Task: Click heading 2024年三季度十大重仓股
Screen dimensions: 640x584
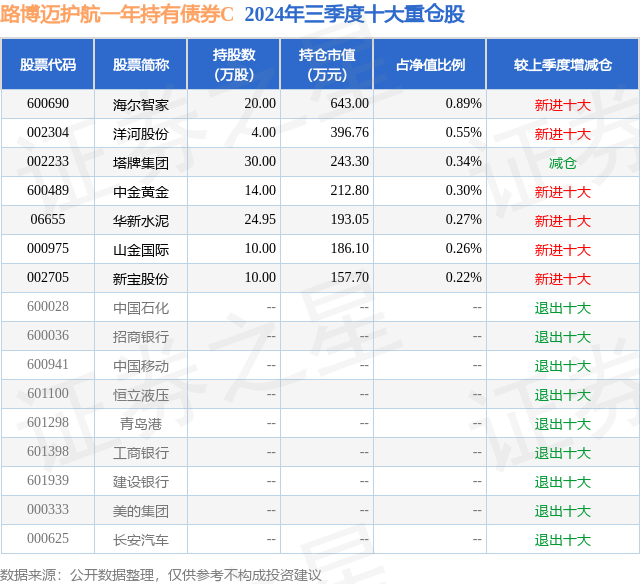Action: 354,15
